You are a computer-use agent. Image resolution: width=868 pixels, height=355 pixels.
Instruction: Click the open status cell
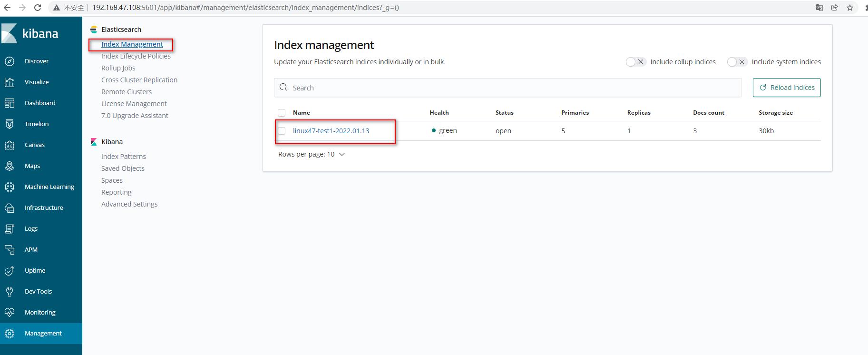[x=503, y=131]
